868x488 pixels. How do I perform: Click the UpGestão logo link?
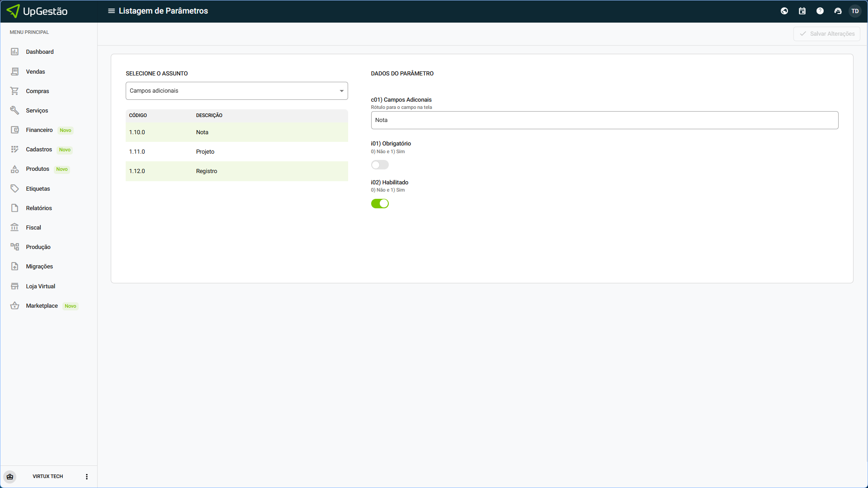point(38,11)
